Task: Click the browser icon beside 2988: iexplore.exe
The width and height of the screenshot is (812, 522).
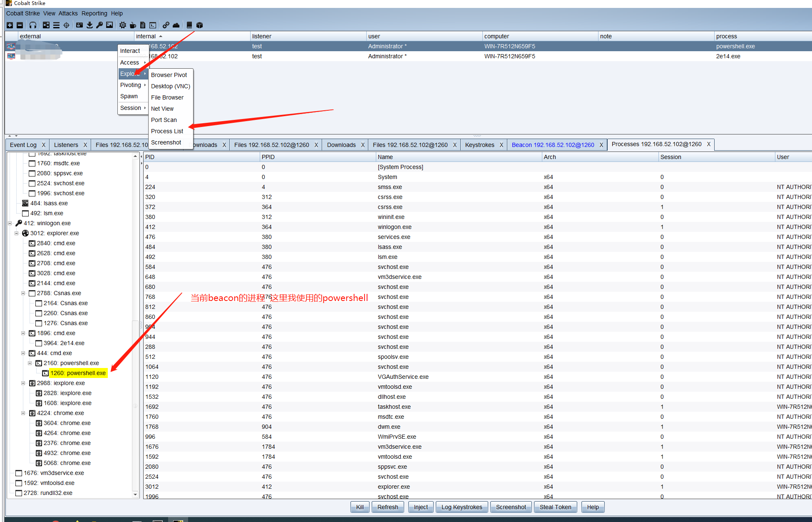Action: click(x=32, y=383)
